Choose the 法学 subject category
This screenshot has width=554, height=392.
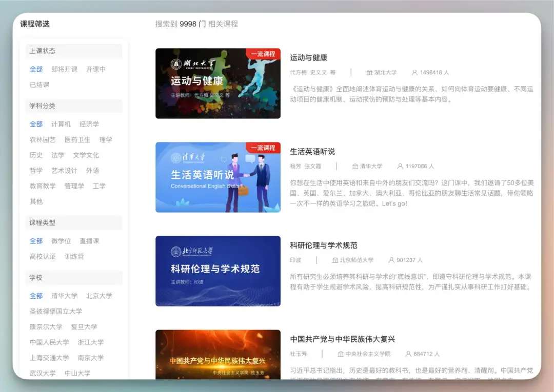(58, 155)
